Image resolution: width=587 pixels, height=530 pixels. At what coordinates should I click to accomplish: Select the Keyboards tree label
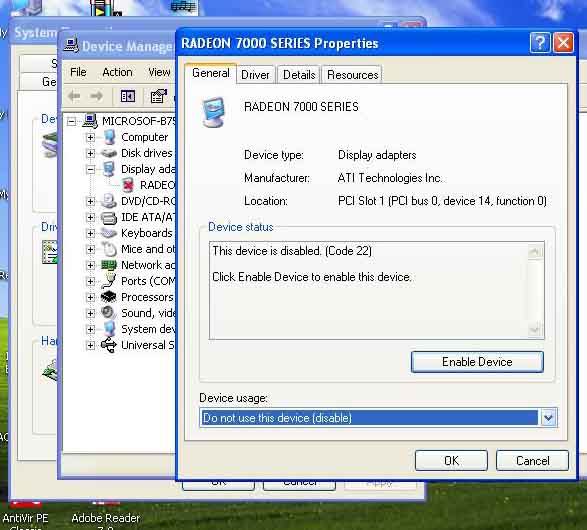(x=146, y=233)
